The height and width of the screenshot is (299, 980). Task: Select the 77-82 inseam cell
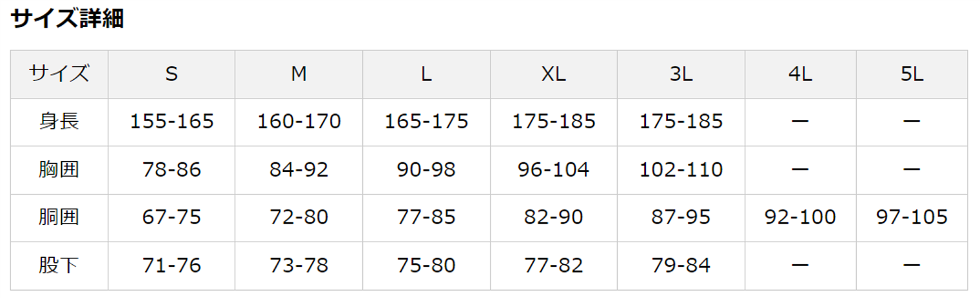coord(553,265)
